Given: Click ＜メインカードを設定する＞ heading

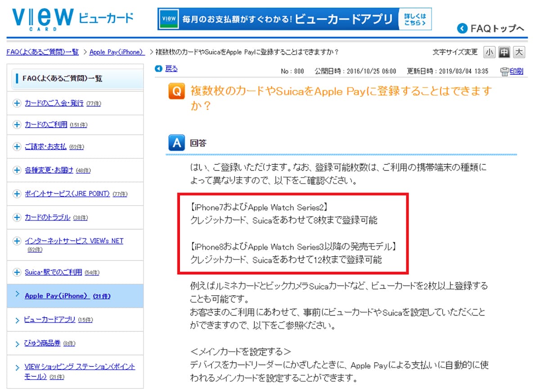Looking at the screenshot, I should tap(241, 352).
